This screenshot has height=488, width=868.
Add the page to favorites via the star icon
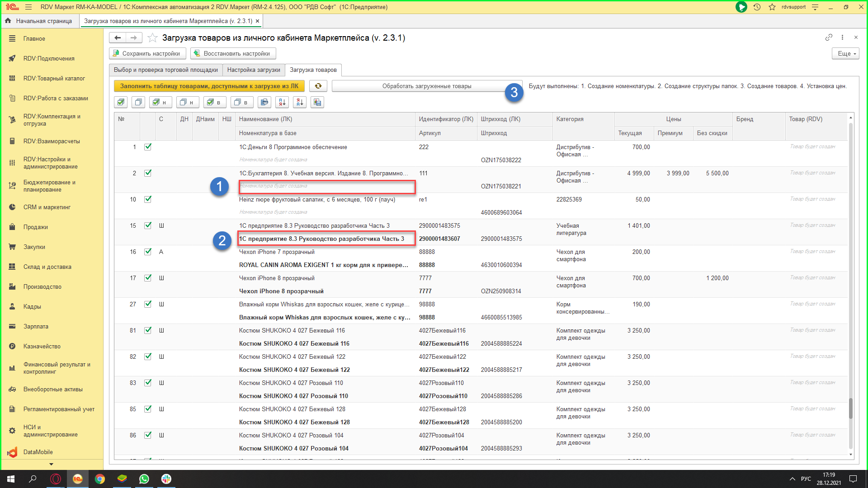click(153, 38)
